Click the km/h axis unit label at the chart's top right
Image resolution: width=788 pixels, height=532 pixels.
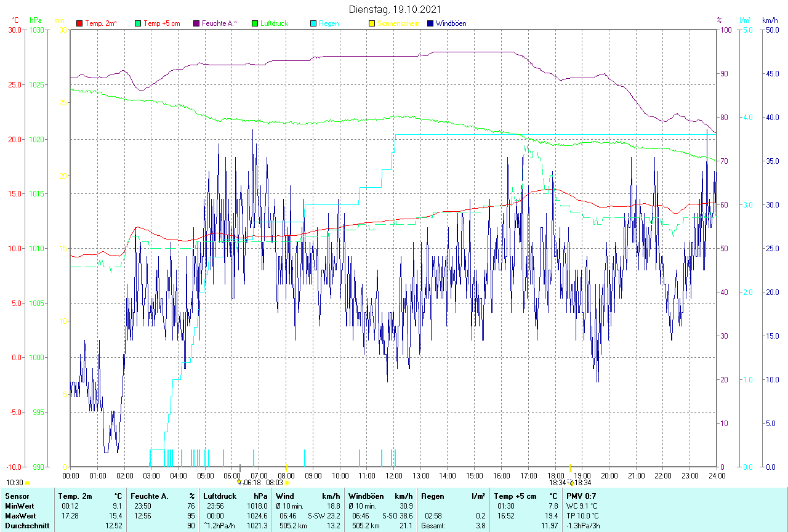pos(770,20)
